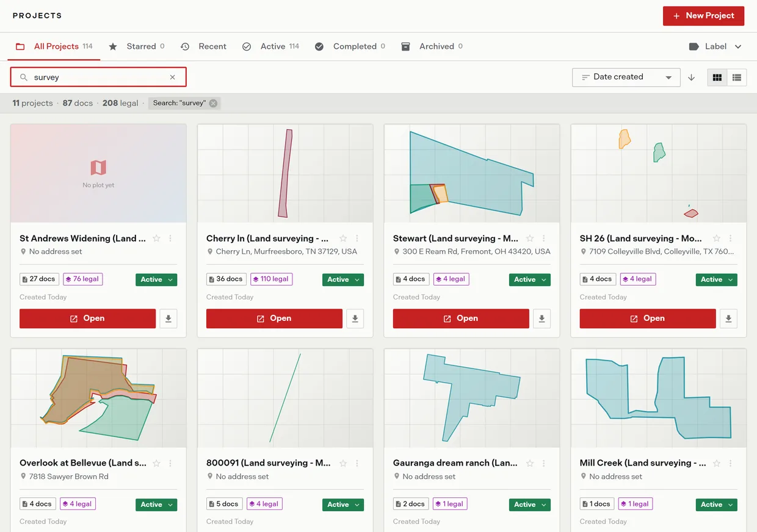Open the Stewart project
757x532 pixels.
[461, 318]
